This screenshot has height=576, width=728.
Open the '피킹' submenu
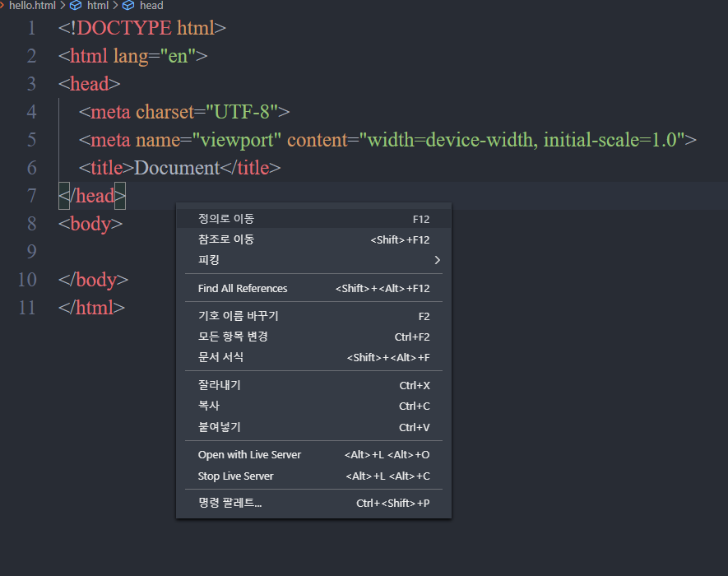(x=313, y=260)
